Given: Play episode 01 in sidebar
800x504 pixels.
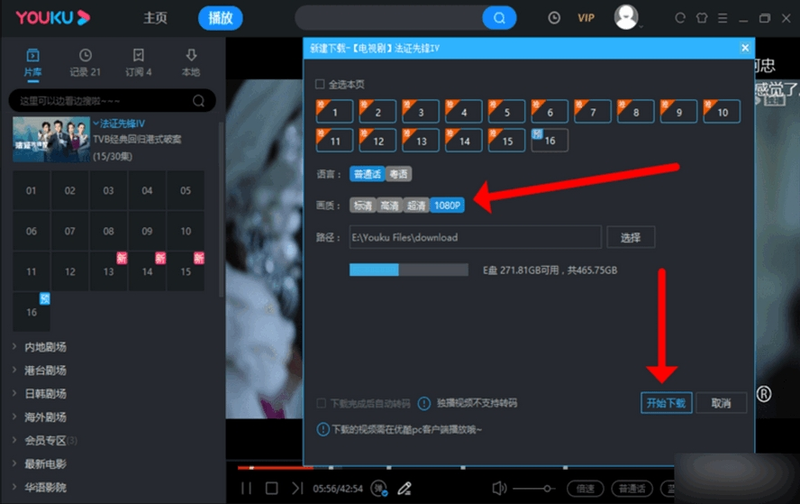Looking at the screenshot, I should (31, 190).
